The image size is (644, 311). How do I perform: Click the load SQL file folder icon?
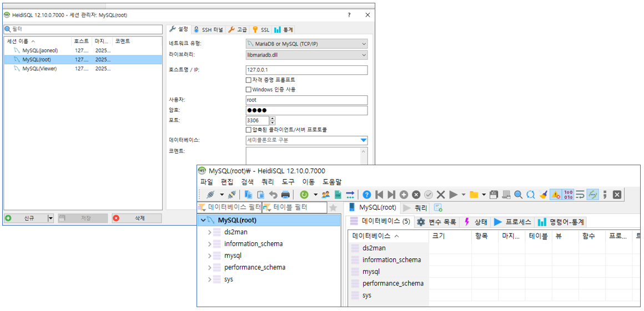[x=474, y=195]
